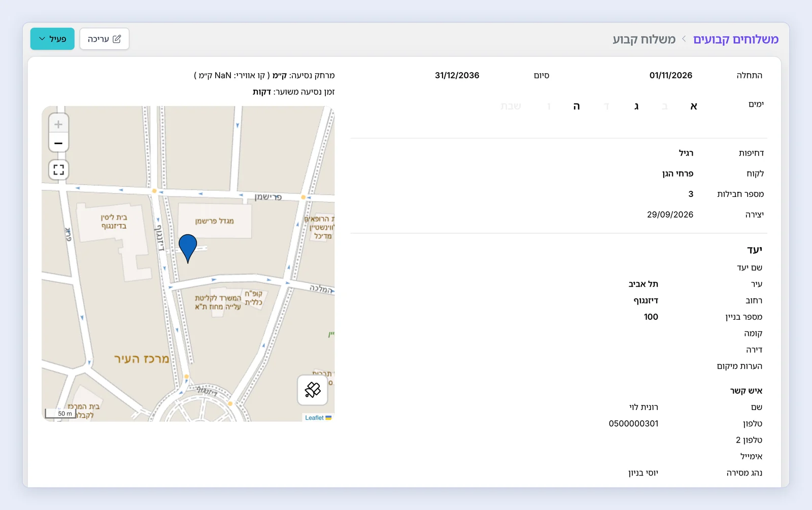Click urgency value רגיל
The height and width of the screenshot is (510, 812).
pos(686,153)
